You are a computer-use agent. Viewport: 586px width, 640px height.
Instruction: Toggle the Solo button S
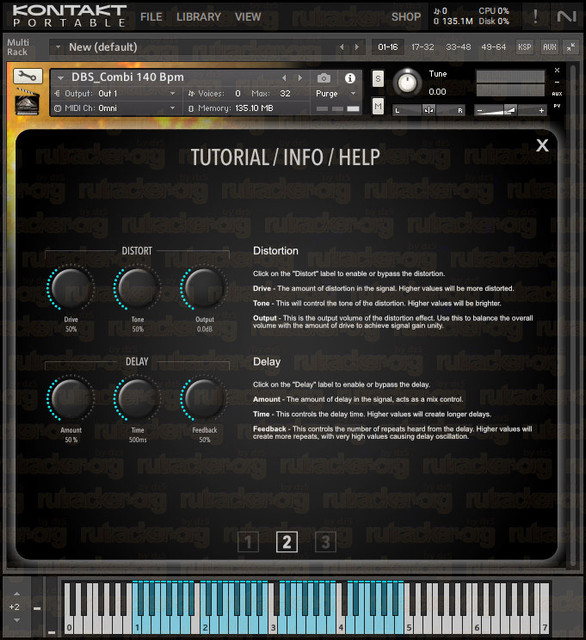pos(378,79)
